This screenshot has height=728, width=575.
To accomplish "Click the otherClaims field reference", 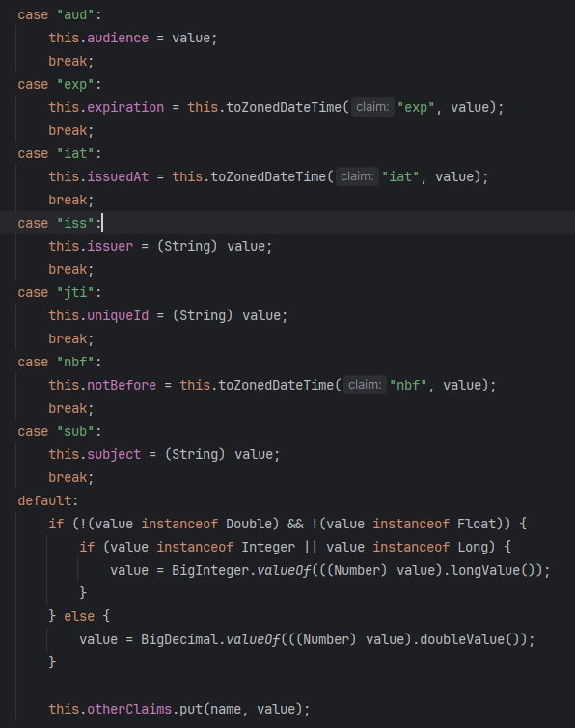I will point(129,709).
